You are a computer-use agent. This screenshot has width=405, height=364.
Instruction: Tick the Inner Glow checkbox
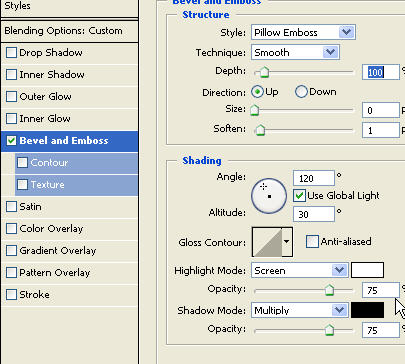pos(11,119)
